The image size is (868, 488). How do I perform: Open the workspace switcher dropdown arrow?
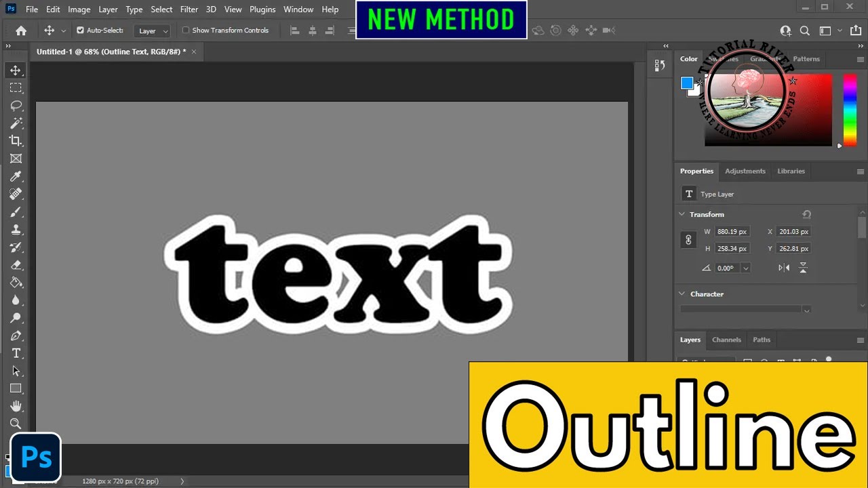click(840, 30)
